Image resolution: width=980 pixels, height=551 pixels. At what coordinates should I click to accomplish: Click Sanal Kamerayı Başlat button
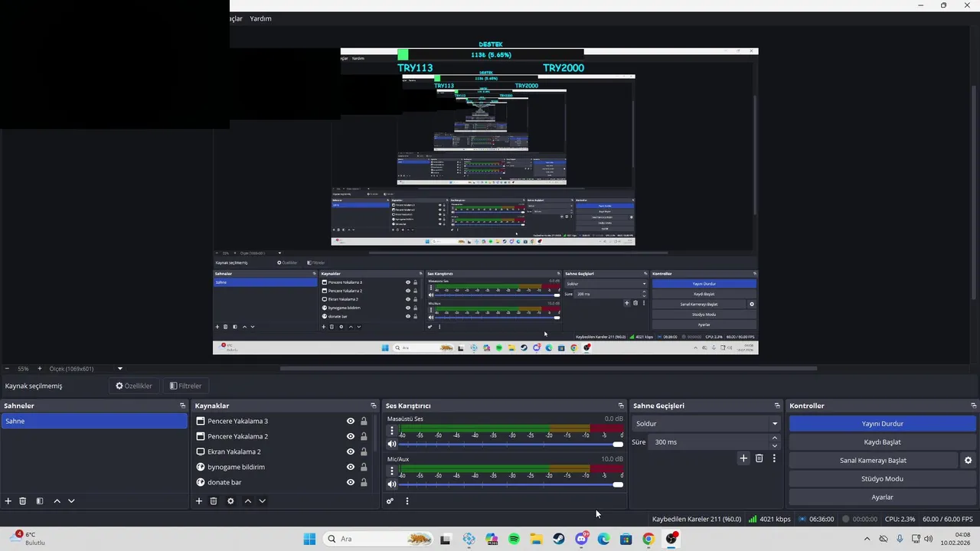873,460
